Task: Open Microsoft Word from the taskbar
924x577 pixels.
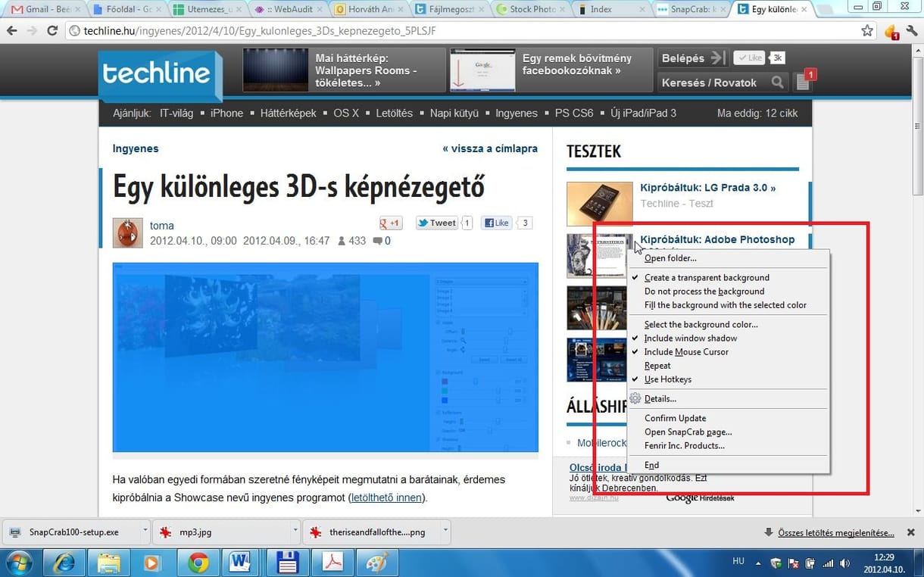Action: tap(242, 563)
